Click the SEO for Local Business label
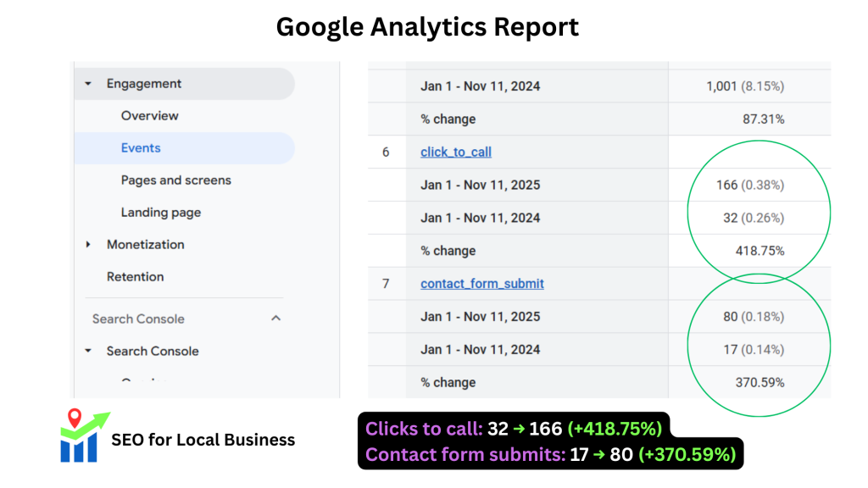The image size is (868, 488). pyautogui.click(x=203, y=440)
